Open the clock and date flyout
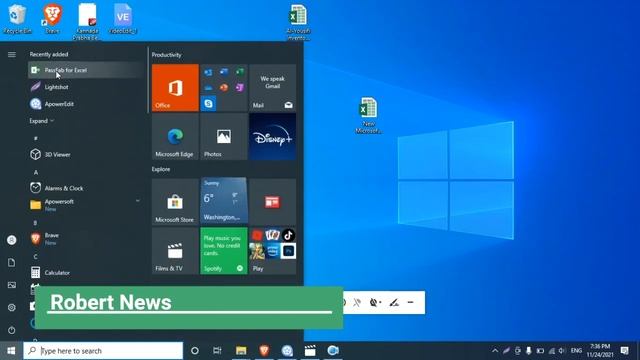The width and height of the screenshot is (640, 360). tap(600, 351)
